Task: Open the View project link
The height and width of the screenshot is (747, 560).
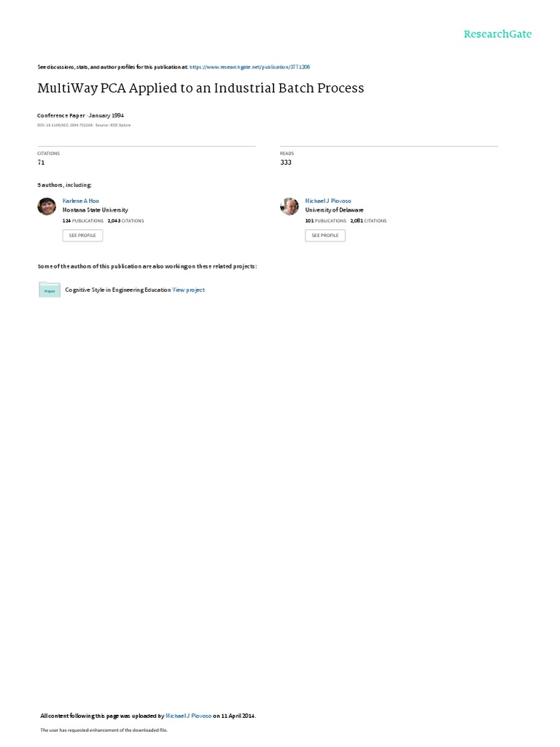Action: (x=189, y=290)
